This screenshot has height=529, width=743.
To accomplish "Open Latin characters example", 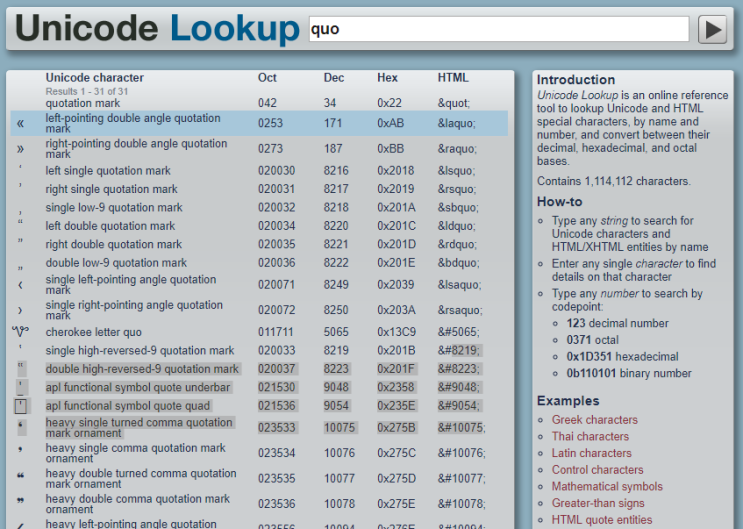I will click(x=591, y=453).
